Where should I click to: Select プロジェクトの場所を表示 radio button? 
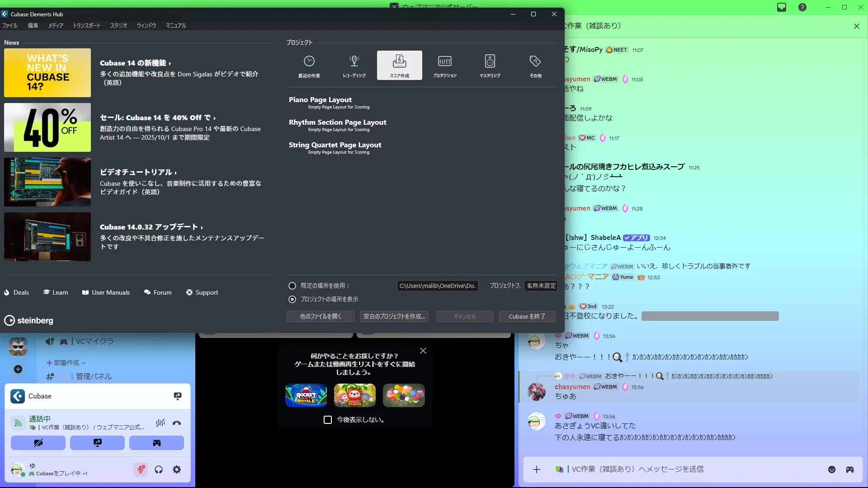(292, 299)
